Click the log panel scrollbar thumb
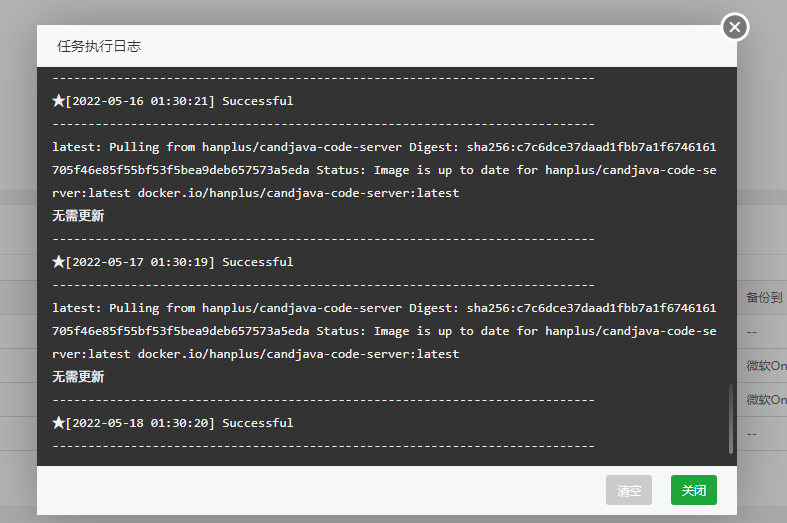The height and width of the screenshot is (523, 787). pos(730,418)
